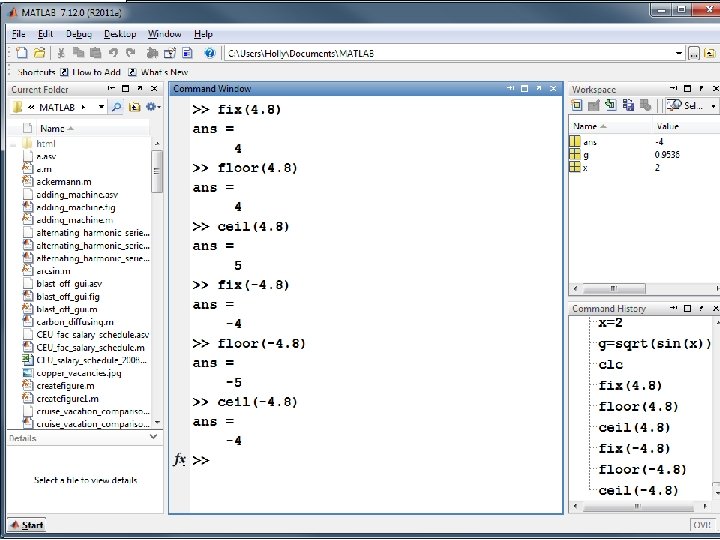720x540 pixels.
Task: Click the Cut scissors icon
Action: (60, 53)
